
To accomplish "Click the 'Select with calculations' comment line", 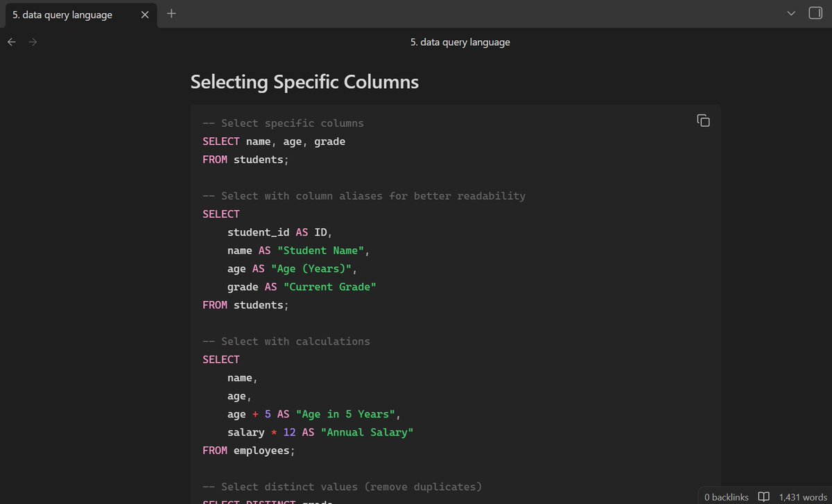I will 286,341.
